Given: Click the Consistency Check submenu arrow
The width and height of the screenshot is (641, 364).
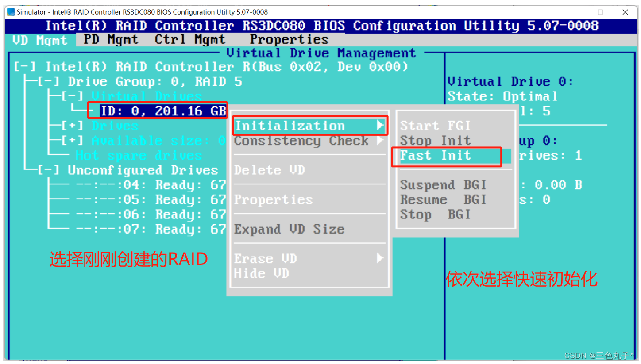Looking at the screenshot, I should coord(380,141).
